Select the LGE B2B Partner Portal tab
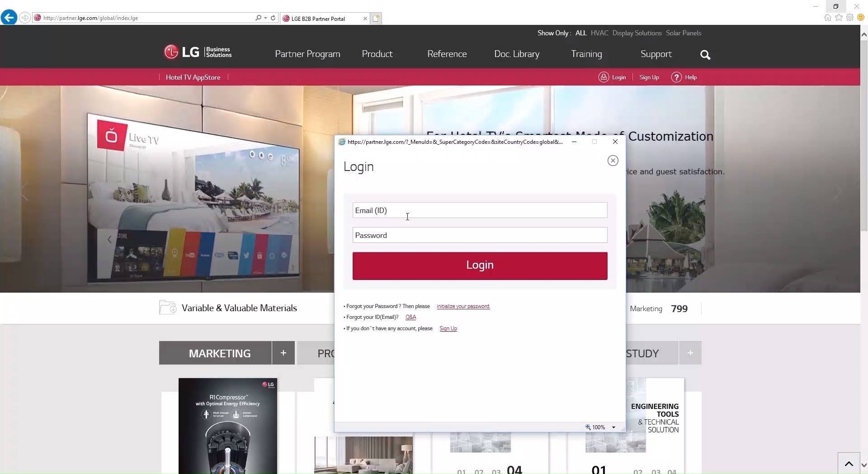This screenshot has height=474, width=868. (x=325, y=19)
